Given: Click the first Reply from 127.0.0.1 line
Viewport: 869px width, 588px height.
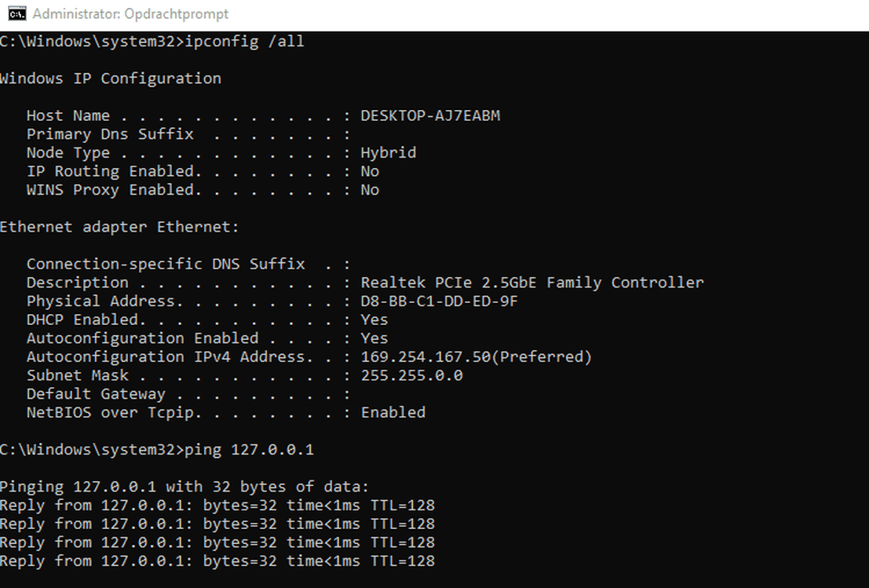Looking at the screenshot, I should 217,506.
